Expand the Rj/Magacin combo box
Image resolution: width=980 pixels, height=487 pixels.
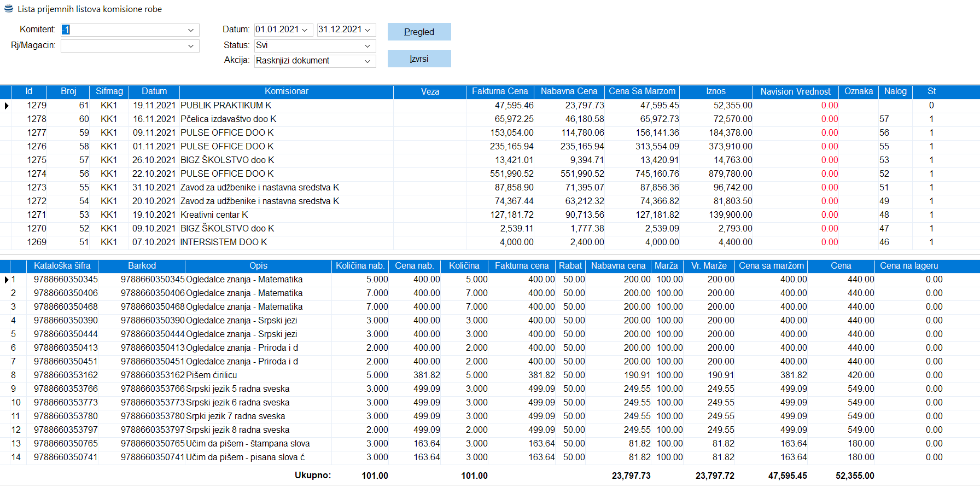pos(191,46)
